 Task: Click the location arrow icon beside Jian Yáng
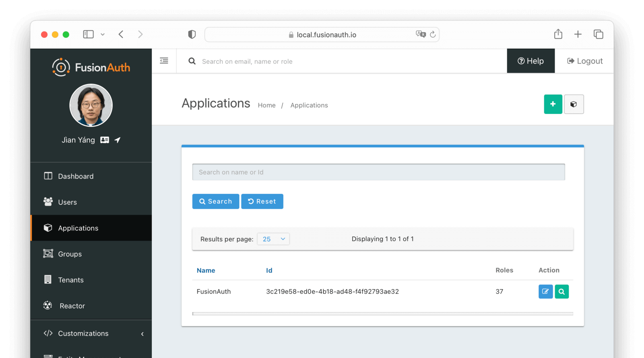[x=118, y=140]
